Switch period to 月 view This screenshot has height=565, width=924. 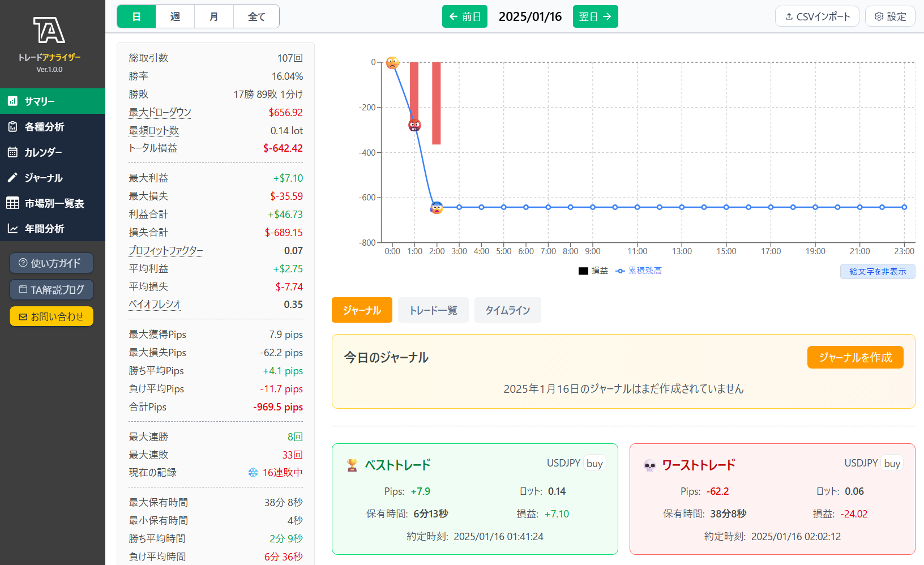point(214,16)
